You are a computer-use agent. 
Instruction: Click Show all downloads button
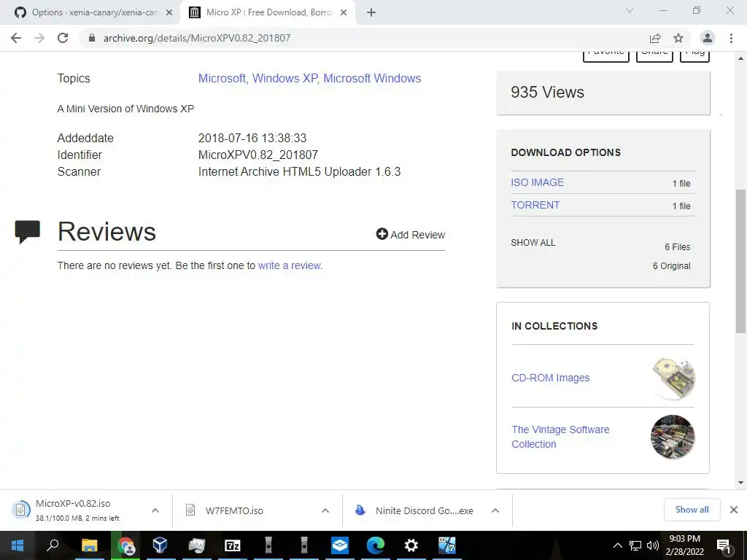tap(692, 510)
